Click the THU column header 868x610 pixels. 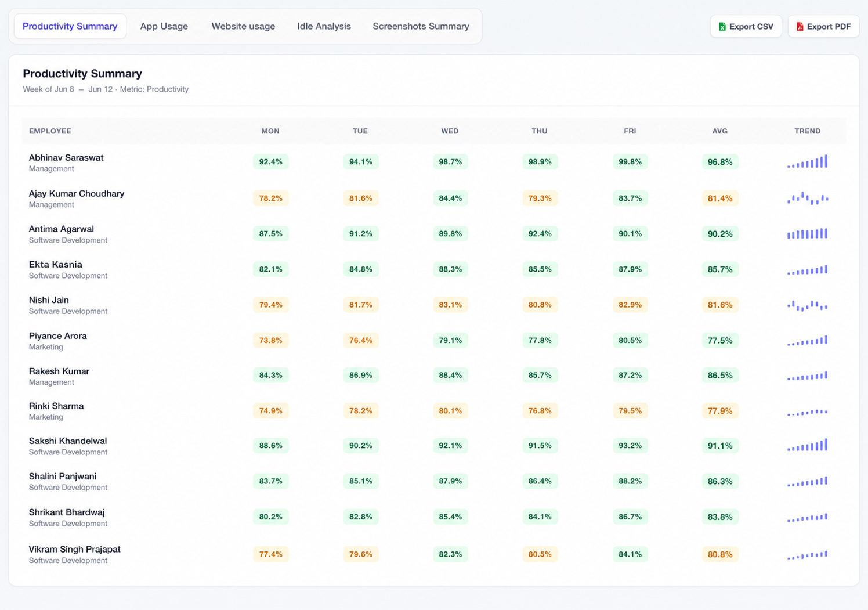click(x=540, y=131)
